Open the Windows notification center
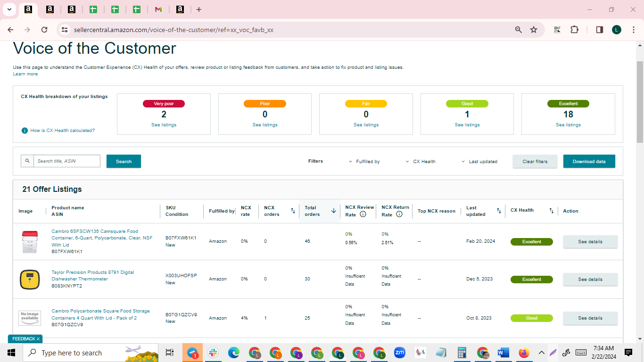The width and height of the screenshot is (644, 362). click(628, 353)
